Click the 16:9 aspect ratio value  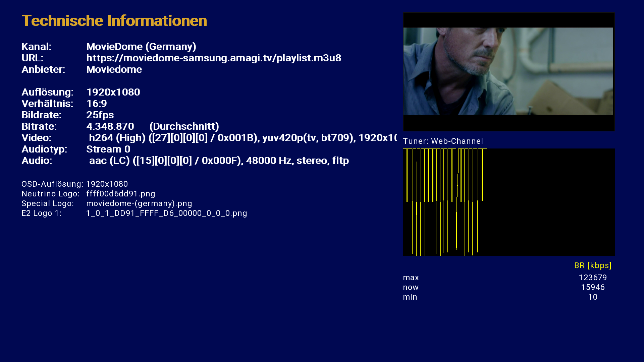[97, 104]
